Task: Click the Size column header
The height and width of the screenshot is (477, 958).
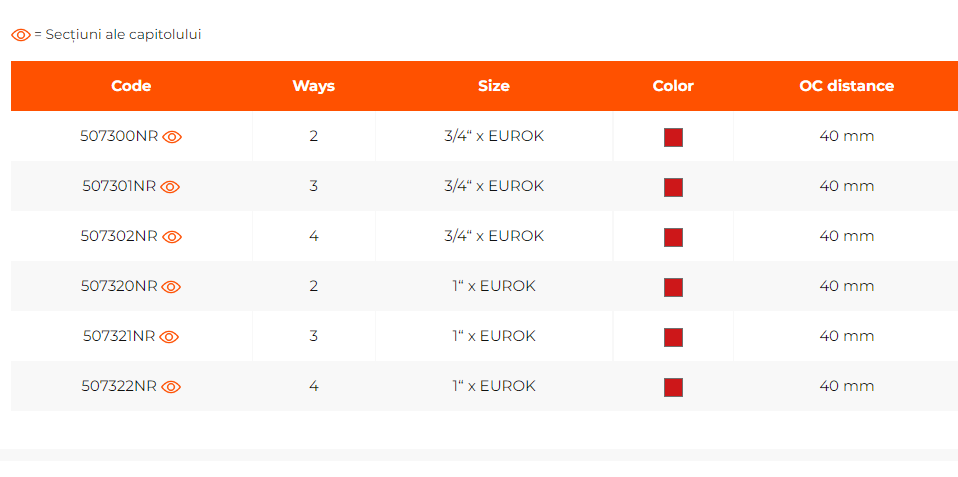Action: coord(494,86)
